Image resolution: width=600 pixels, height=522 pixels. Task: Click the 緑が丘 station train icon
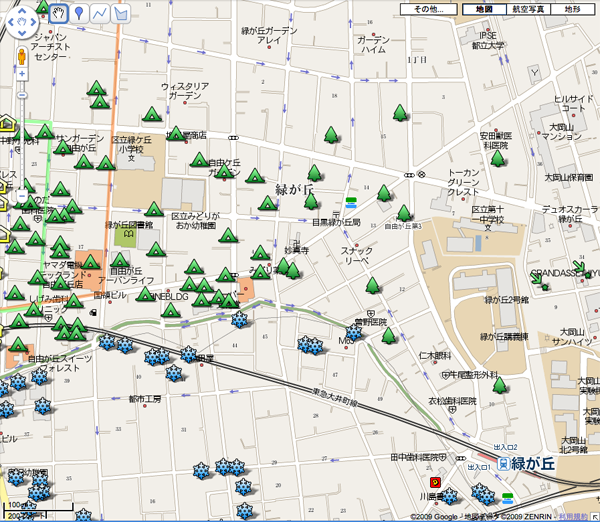click(503, 463)
